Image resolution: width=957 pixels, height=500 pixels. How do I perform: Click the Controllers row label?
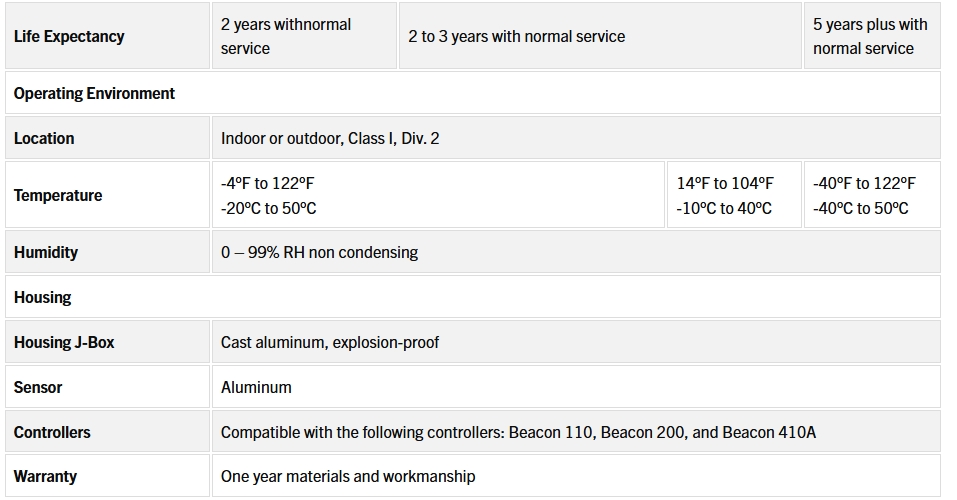pos(52,432)
